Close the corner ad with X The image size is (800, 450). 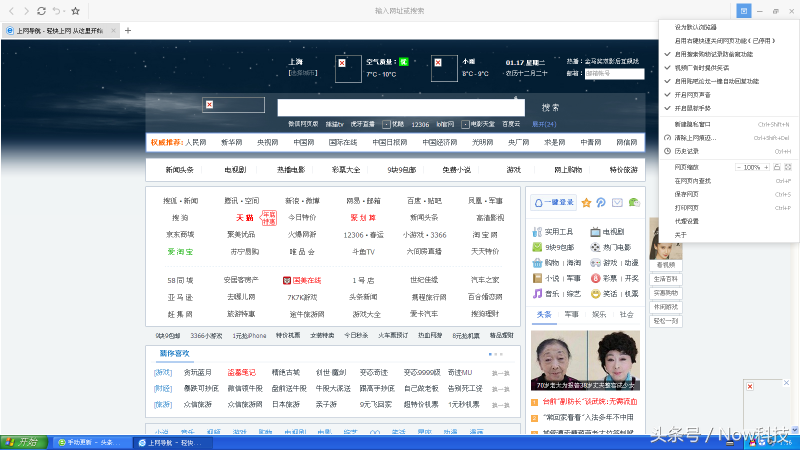click(x=786, y=383)
